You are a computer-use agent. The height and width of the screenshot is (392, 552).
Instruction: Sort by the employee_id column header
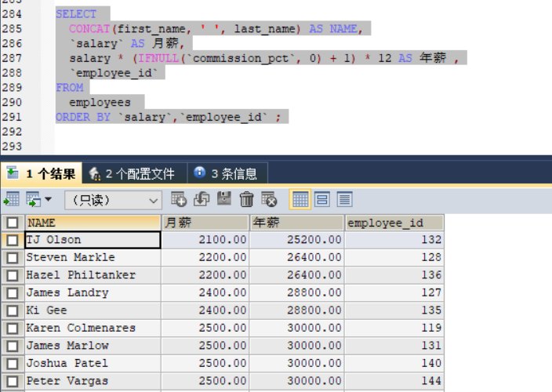point(394,223)
